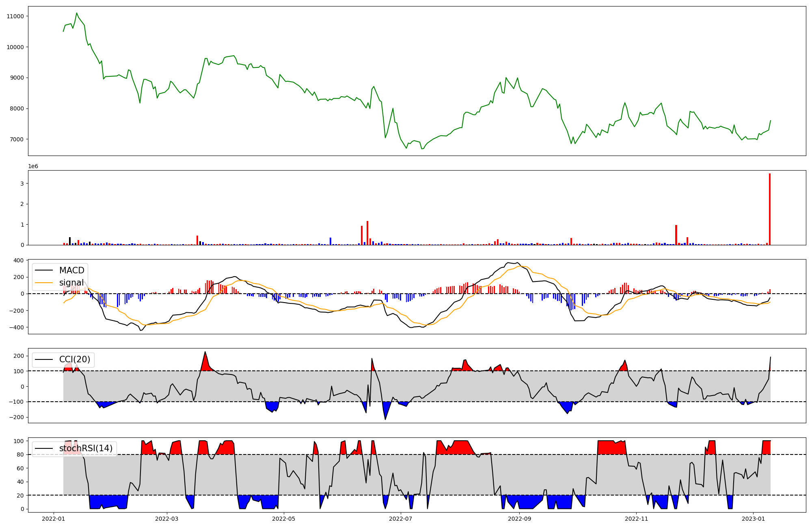Click the 2022-03 x-axis date label

pos(166,519)
